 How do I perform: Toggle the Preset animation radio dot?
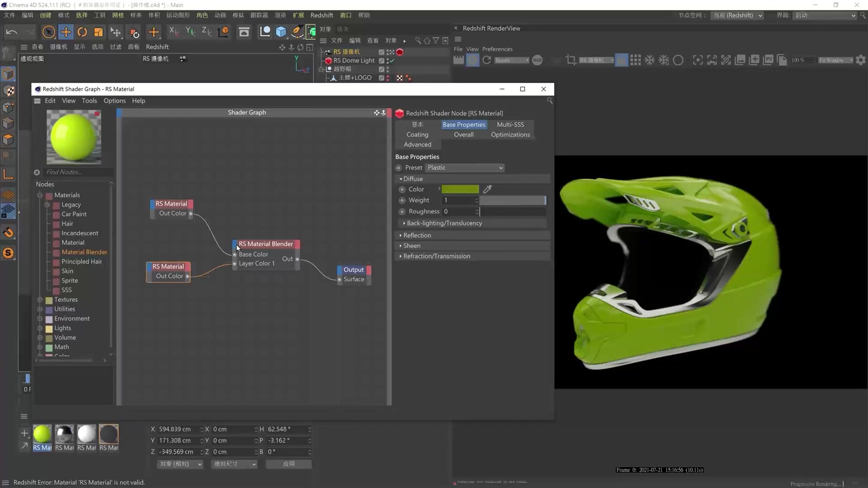[x=399, y=168]
